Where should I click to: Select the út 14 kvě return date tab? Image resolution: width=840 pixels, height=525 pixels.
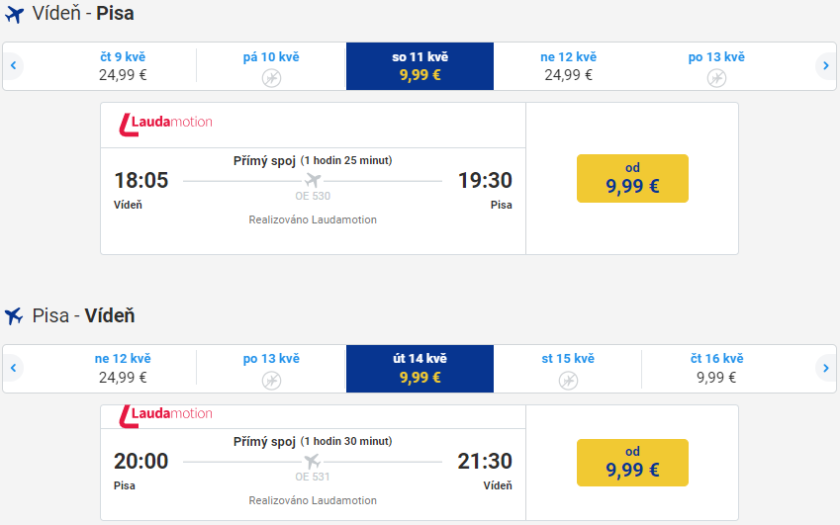420,368
